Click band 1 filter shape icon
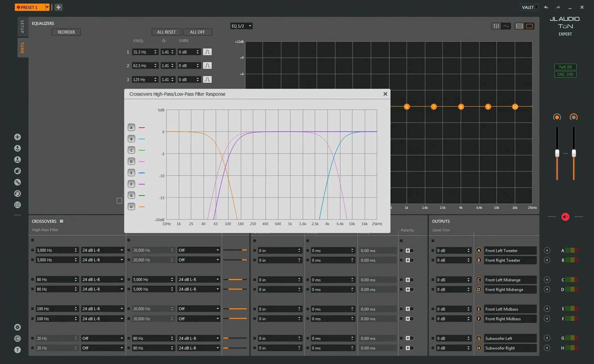Screen dimensions: 594x364 tap(207, 52)
